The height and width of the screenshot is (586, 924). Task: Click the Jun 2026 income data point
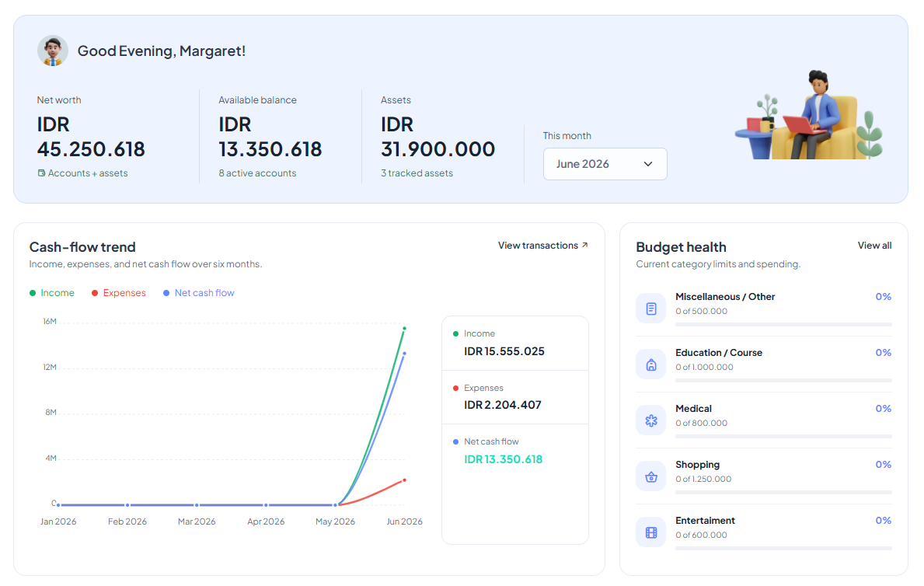pyautogui.click(x=404, y=329)
